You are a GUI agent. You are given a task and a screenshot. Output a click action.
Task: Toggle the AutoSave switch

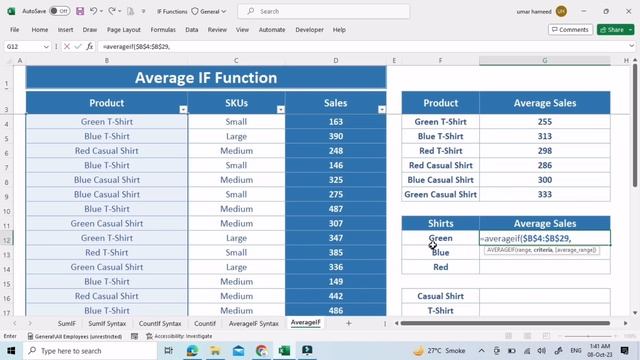[x=60, y=11]
